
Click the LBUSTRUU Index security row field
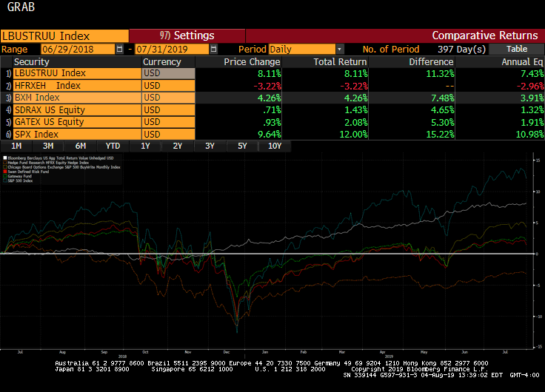pos(77,73)
